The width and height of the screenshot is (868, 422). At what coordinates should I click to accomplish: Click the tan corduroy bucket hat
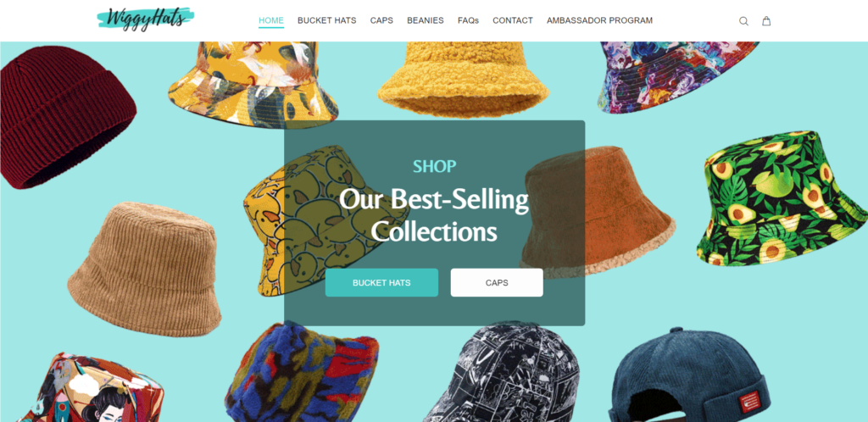(x=145, y=269)
